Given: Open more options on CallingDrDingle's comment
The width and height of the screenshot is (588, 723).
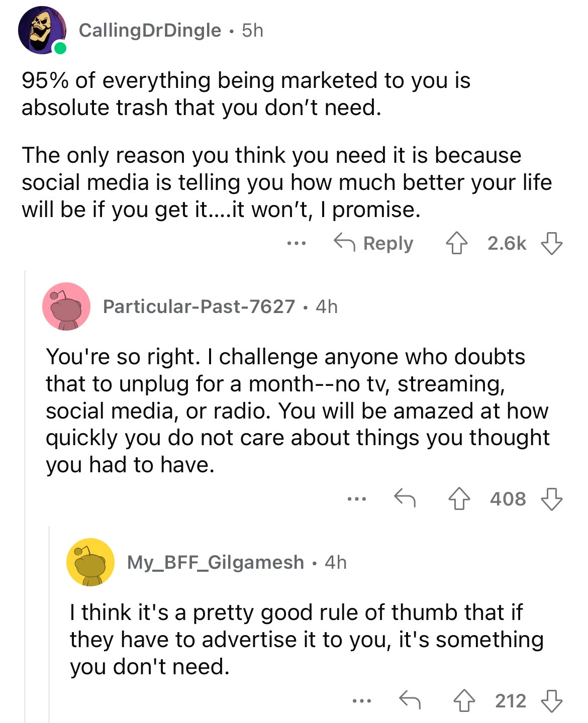Looking at the screenshot, I should 297,244.
